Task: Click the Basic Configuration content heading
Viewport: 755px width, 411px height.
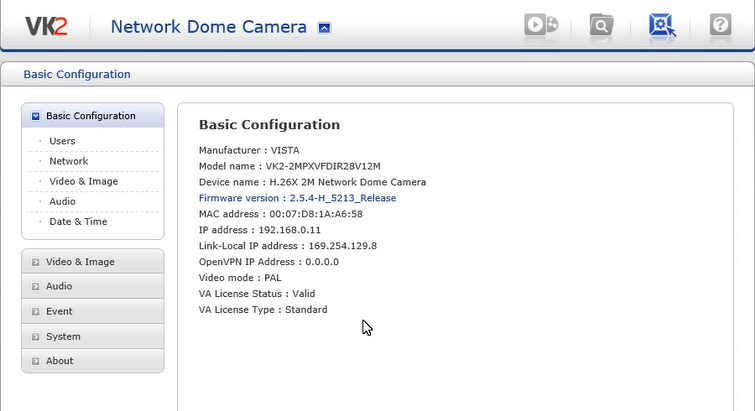Action: point(269,125)
